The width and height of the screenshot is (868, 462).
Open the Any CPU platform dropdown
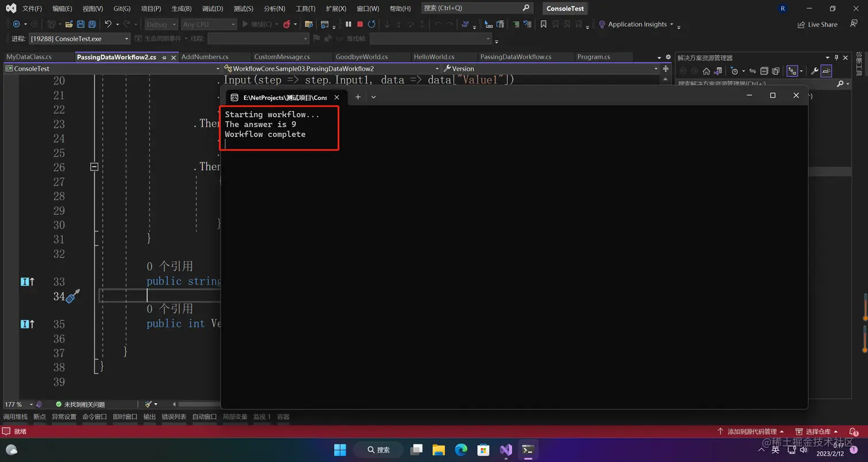pyautogui.click(x=208, y=24)
